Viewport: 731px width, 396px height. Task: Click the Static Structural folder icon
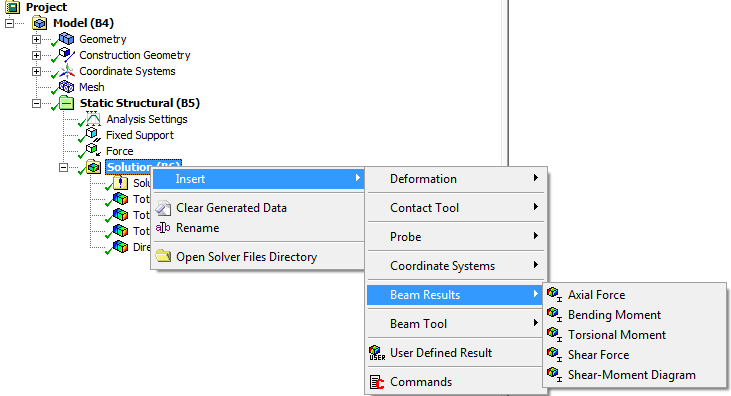66,103
